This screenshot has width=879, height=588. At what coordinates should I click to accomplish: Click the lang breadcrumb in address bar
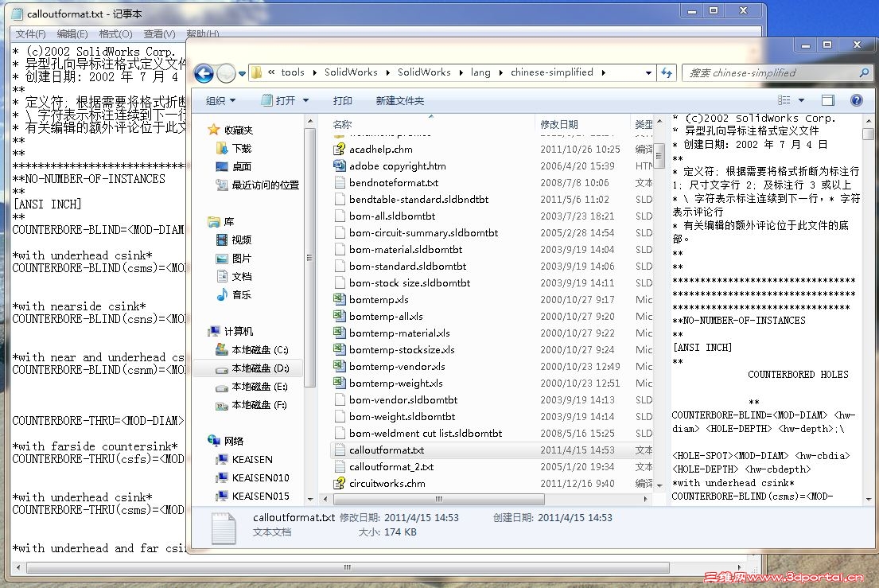480,72
